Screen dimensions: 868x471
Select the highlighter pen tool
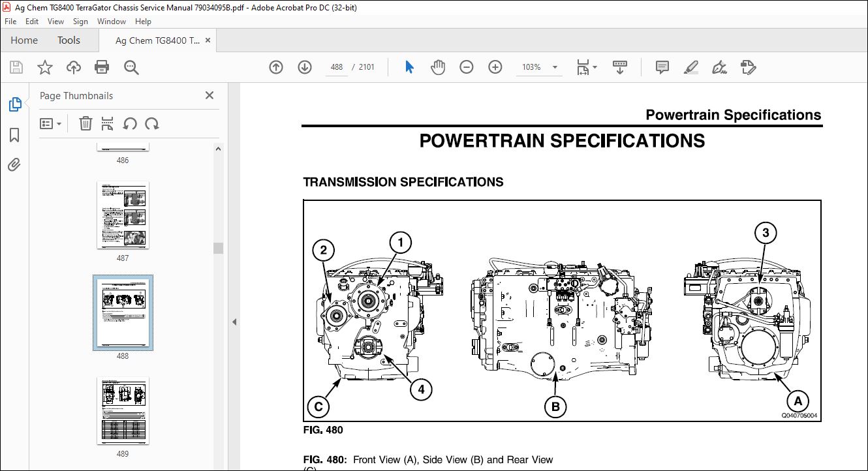click(690, 67)
